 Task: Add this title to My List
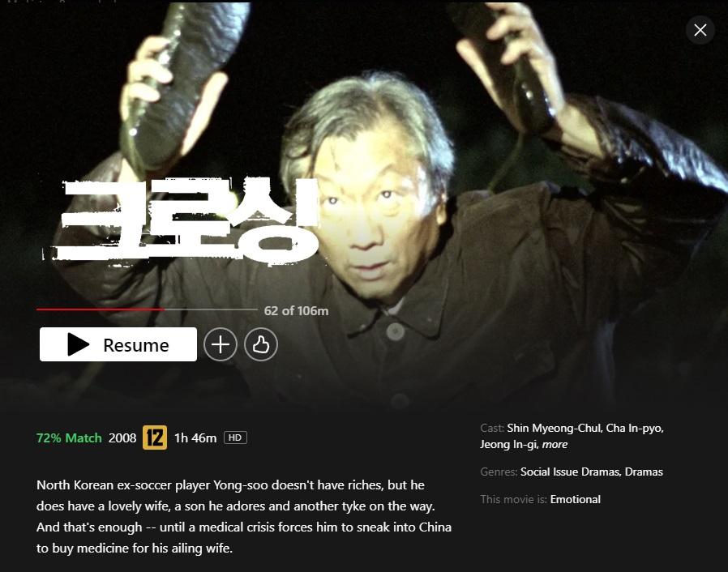221,344
